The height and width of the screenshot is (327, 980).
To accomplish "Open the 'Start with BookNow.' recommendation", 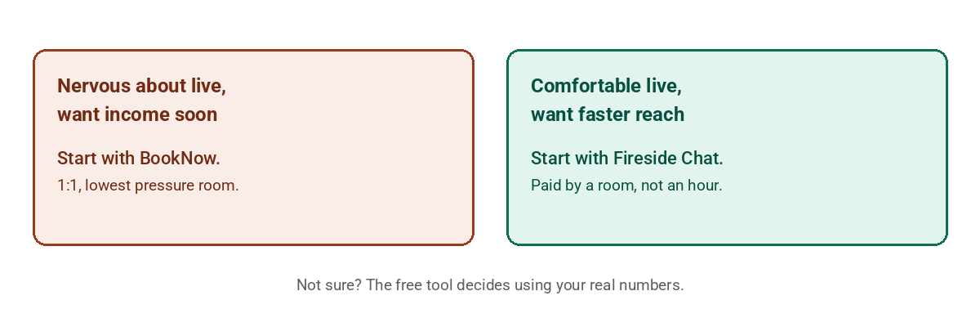I will 139,158.
